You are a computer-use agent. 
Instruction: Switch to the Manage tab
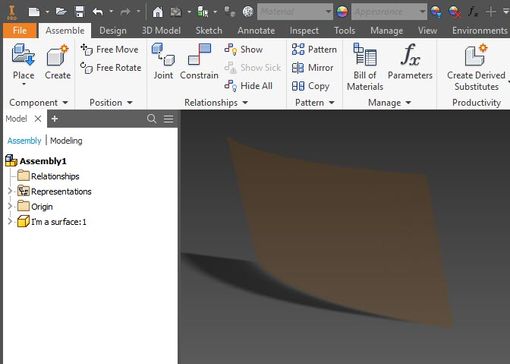pyautogui.click(x=386, y=31)
